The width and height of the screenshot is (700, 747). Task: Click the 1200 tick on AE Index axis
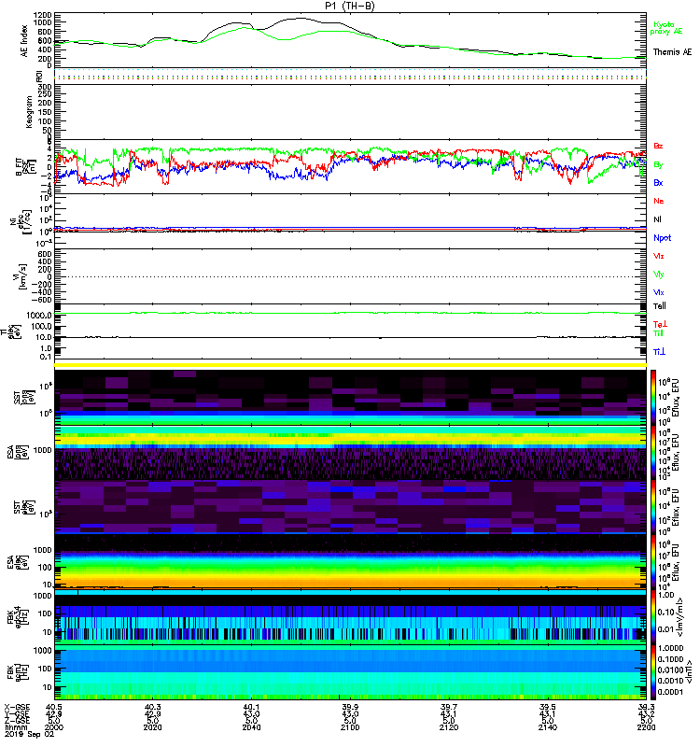[42, 15]
